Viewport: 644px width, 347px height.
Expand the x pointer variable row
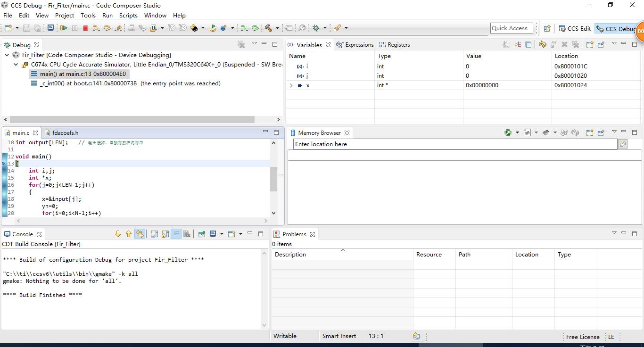click(x=291, y=85)
